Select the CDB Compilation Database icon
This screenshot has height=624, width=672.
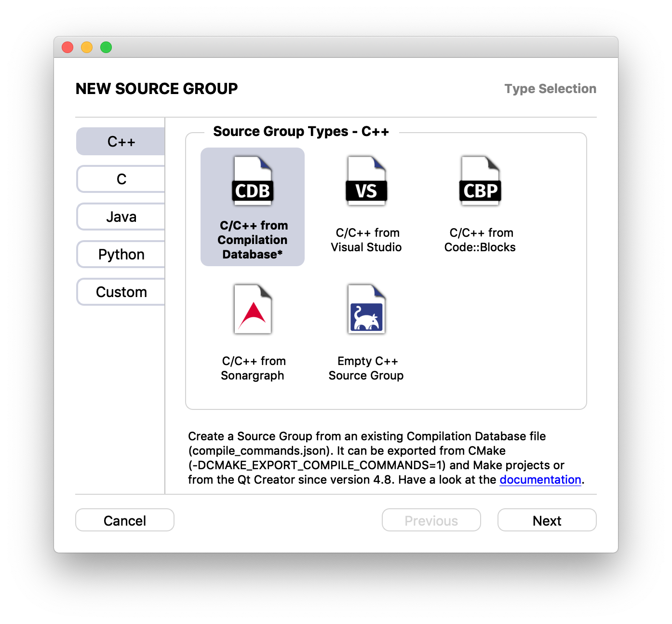click(x=253, y=181)
